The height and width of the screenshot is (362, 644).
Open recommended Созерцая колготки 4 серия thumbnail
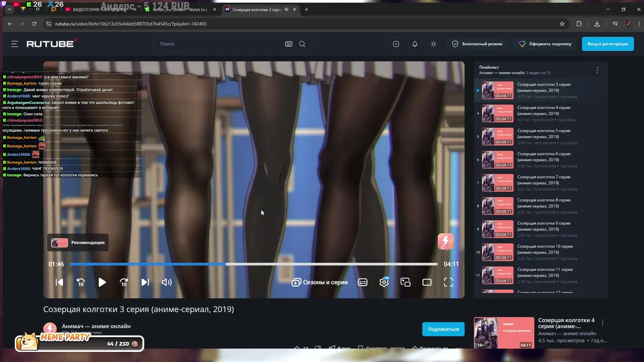[x=504, y=333]
